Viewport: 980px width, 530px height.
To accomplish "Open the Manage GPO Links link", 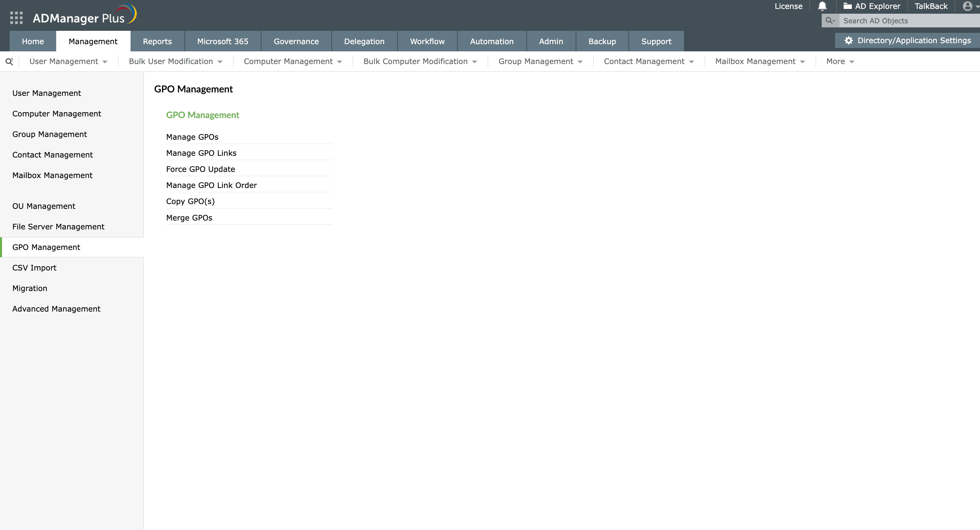I will pos(201,153).
